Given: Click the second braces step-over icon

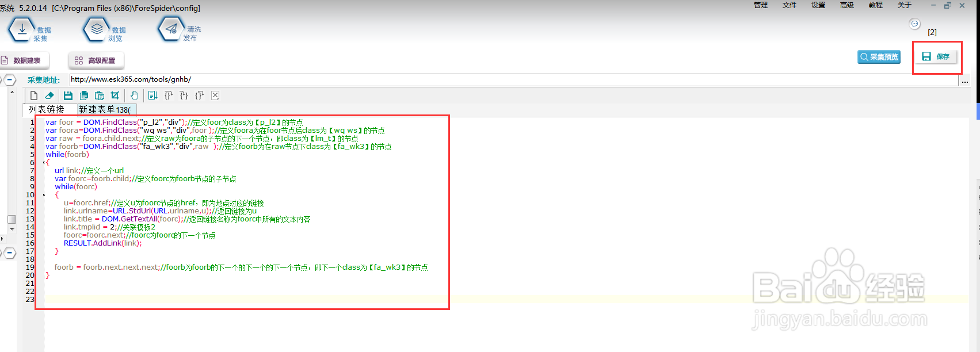Looking at the screenshot, I should point(184,95).
